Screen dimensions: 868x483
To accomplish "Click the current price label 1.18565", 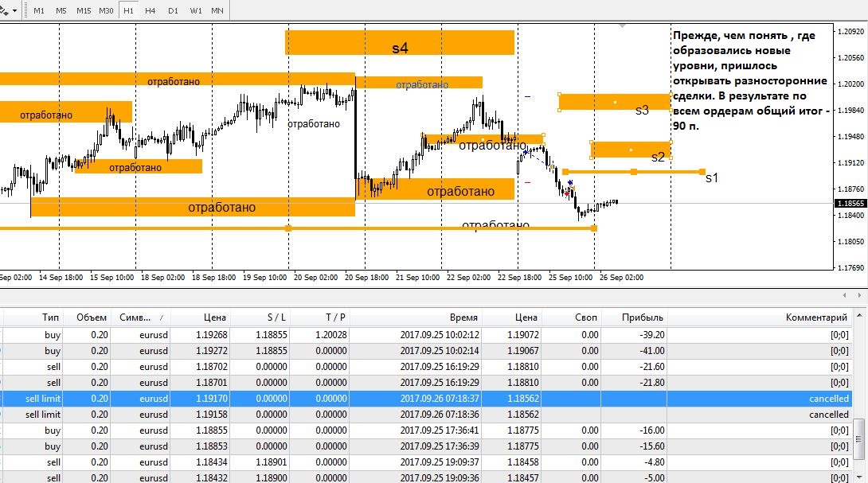I will [x=850, y=204].
